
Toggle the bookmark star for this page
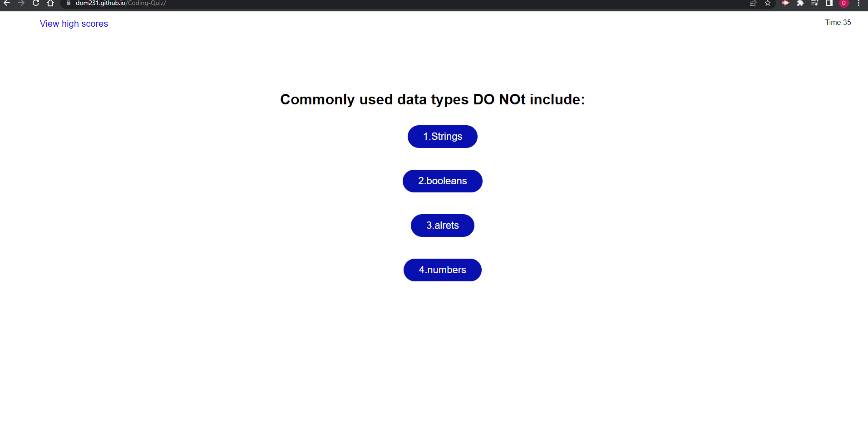coord(768,4)
